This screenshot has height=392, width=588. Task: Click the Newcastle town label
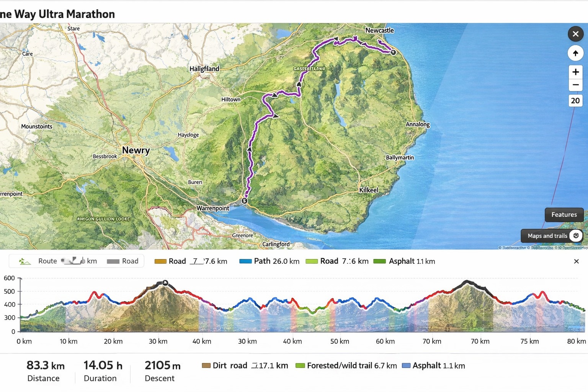click(x=379, y=30)
